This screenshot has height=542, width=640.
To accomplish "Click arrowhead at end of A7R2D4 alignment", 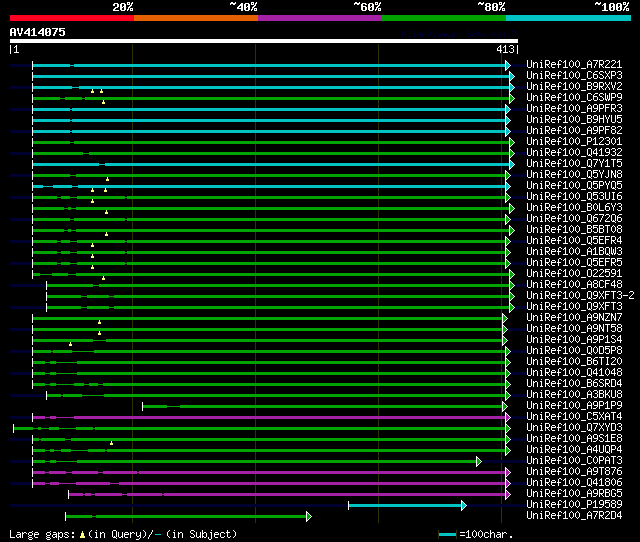I will coord(308,516).
